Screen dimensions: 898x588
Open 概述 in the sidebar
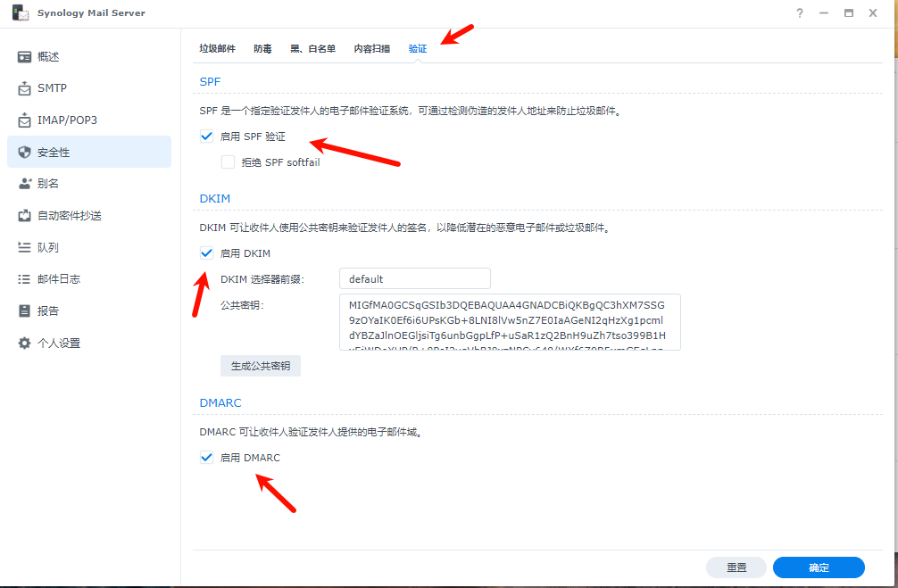(x=89, y=57)
